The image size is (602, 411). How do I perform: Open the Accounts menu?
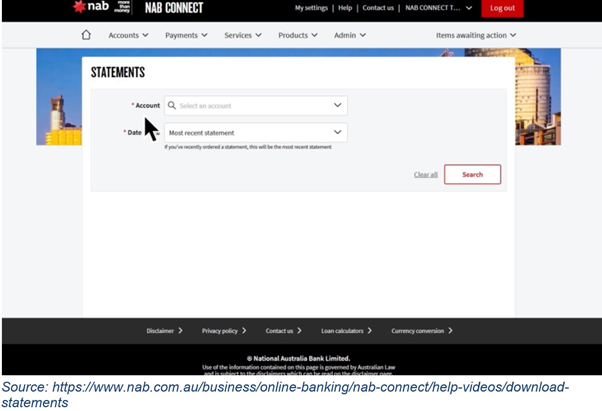pos(128,35)
